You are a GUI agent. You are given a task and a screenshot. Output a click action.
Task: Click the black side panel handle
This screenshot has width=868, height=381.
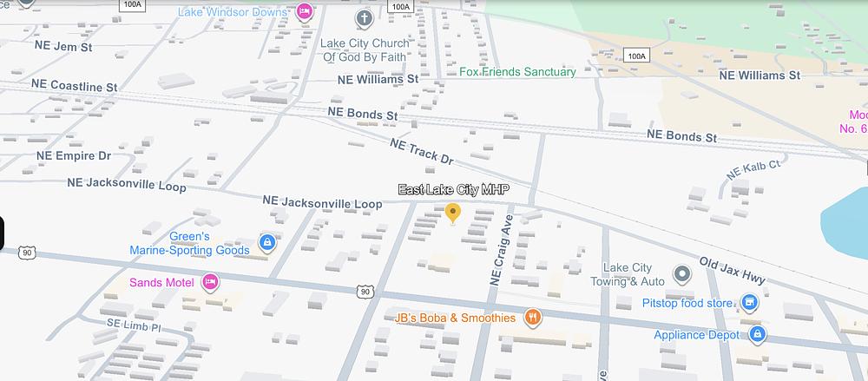[x=2, y=233]
